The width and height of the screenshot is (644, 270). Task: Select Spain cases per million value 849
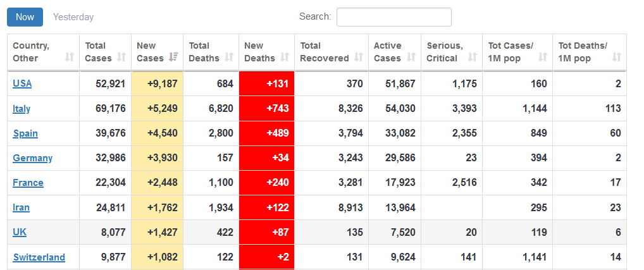pyautogui.click(x=538, y=133)
